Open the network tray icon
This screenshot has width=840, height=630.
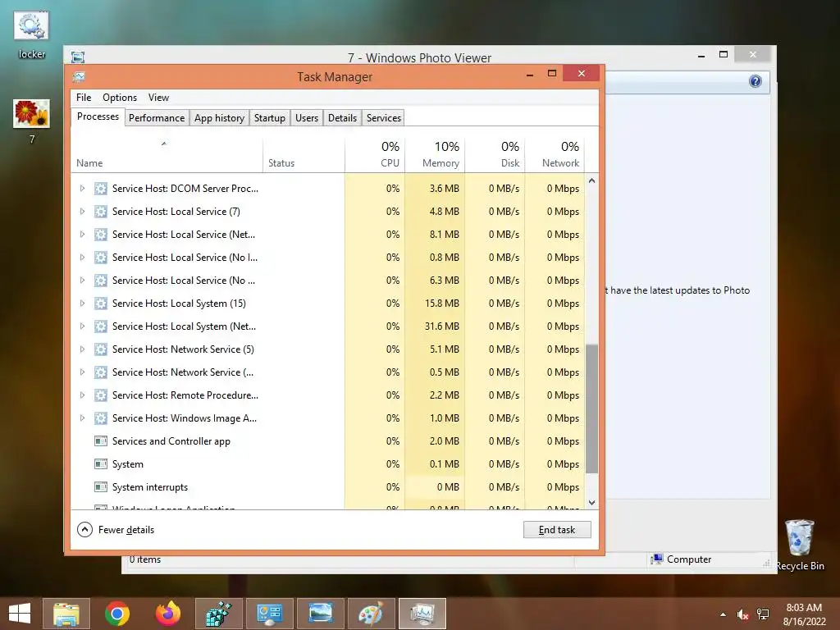(x=763, y=614)
